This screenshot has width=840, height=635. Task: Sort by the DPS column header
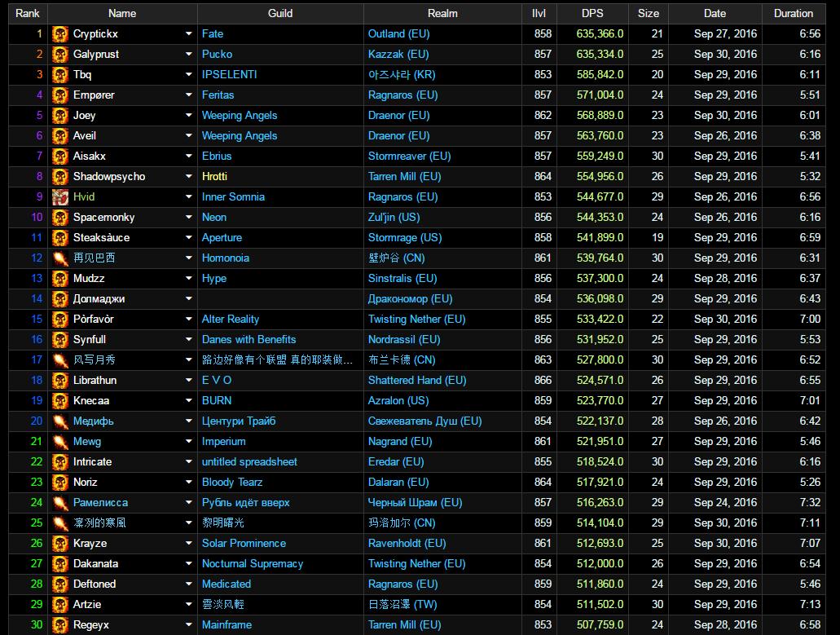tap(592, 13)
